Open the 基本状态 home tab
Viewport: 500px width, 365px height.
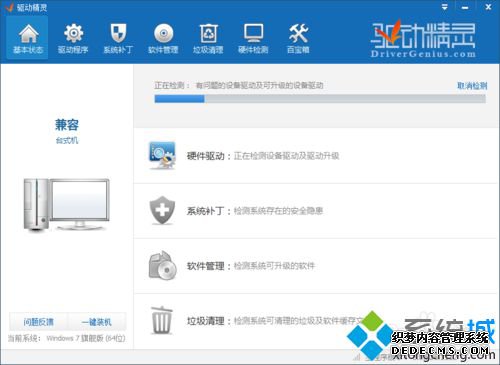tap(28, 38)
